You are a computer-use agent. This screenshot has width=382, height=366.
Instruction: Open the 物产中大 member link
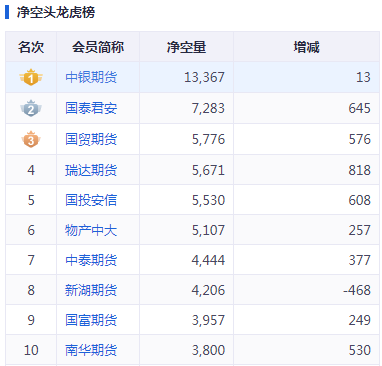[91, 230]
